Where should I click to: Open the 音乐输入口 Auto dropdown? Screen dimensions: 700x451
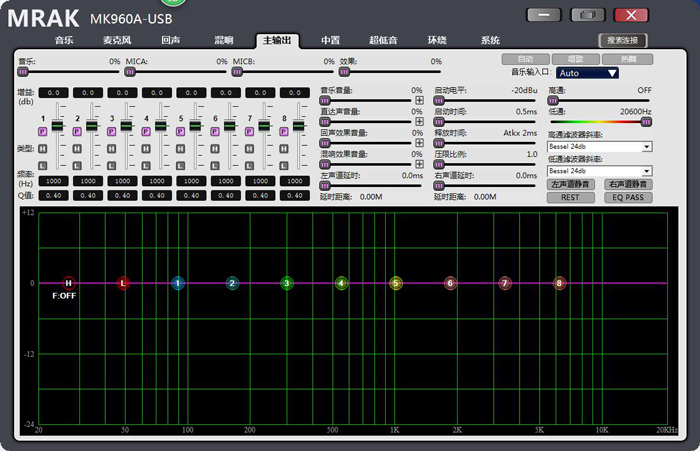coord(587,72)
